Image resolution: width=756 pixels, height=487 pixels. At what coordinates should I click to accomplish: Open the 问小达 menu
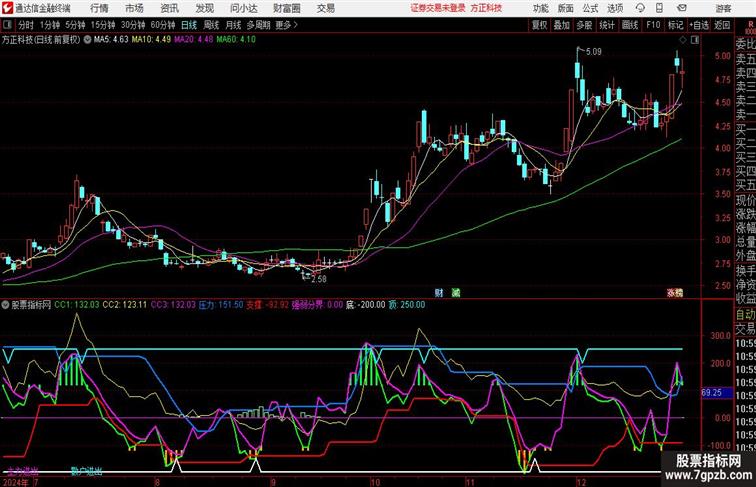pos(243,8)
